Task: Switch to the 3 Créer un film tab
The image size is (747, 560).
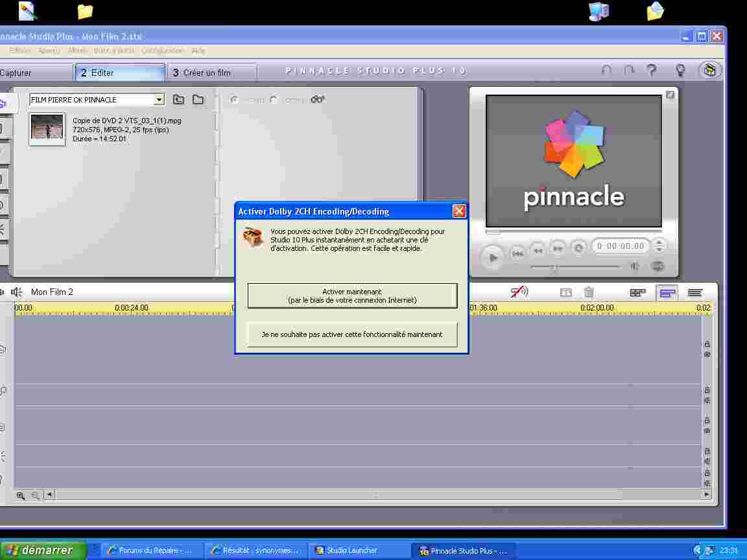Action: (212, 73)
